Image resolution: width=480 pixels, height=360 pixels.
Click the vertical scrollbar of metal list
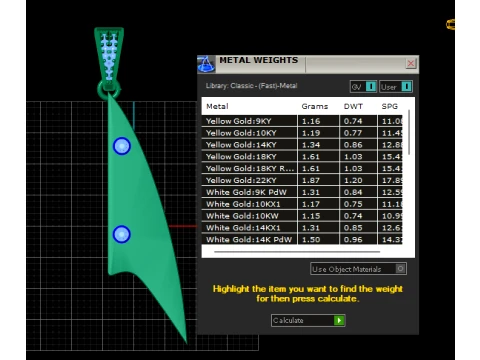tap(409, 132)
